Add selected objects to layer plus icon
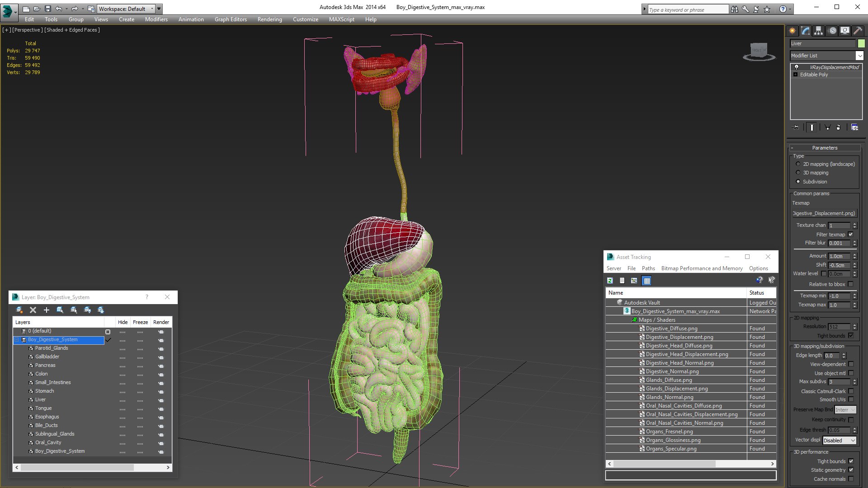The height and width of the screenshot is (488, 868). click(46, 310)
